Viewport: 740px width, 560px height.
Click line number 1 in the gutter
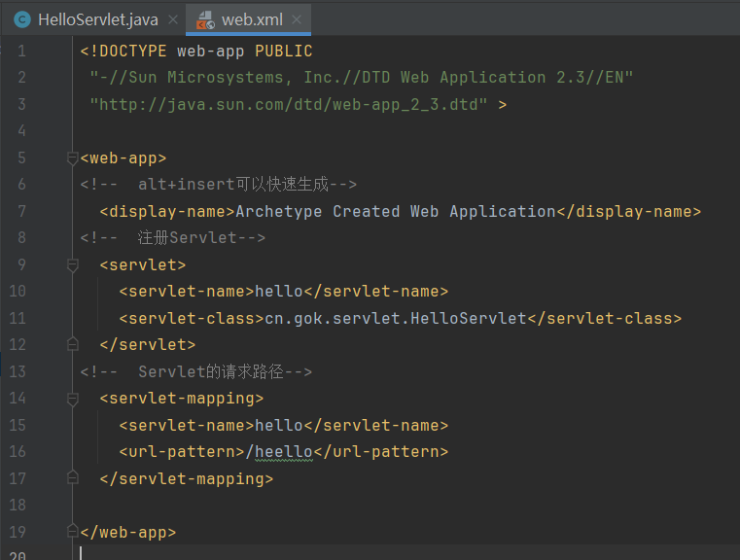pyautogui.click(x=21, y=51)
